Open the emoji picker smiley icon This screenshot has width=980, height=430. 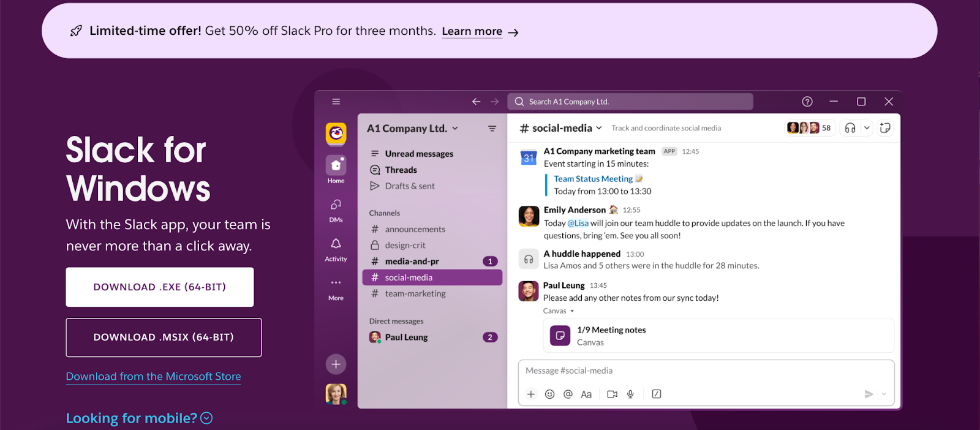549,394
